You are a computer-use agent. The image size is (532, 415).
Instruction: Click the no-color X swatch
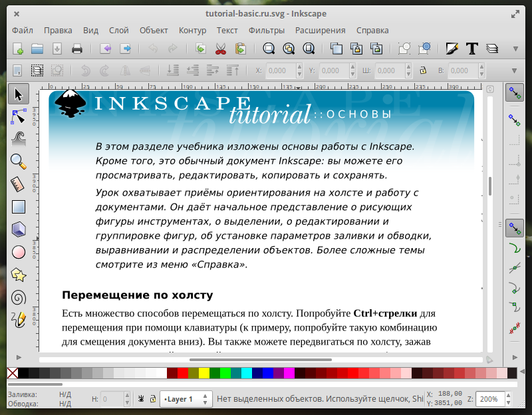coord(13,373)
